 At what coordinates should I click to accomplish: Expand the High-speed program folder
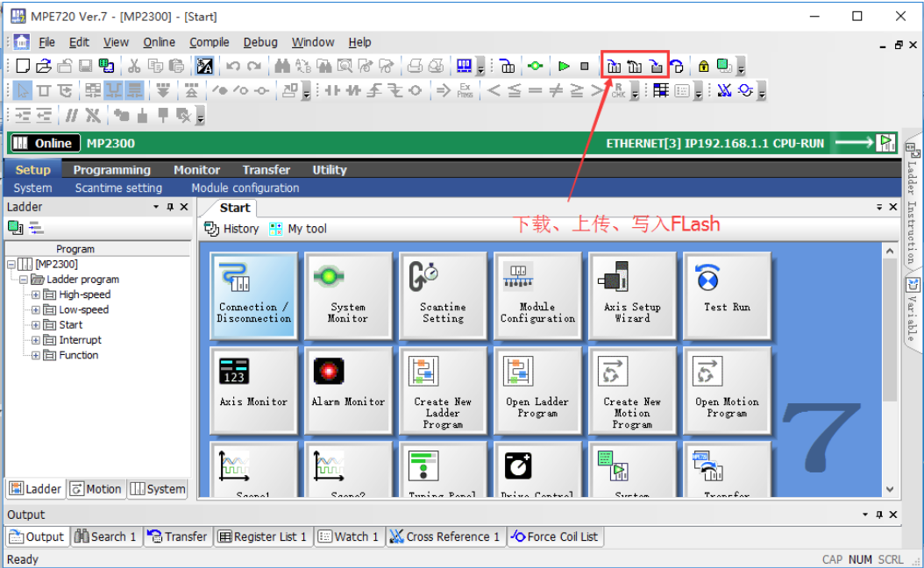coord(36,295)
